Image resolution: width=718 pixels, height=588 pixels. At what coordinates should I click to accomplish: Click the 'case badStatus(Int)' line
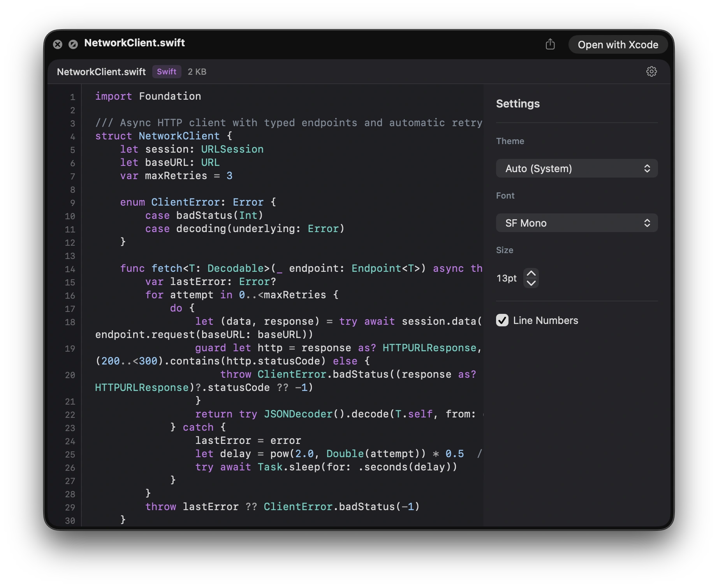[x=204, y=215]
